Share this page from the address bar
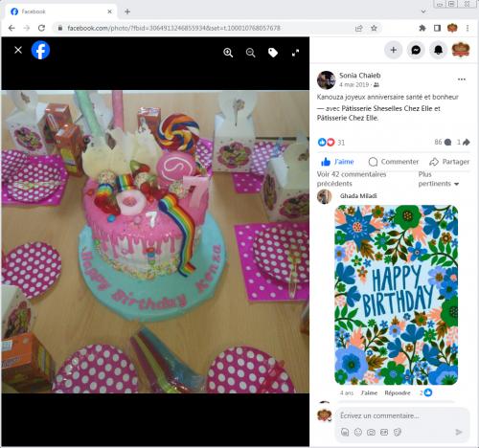Viewport: 479px width, 448px height. (x=359, y=28)
